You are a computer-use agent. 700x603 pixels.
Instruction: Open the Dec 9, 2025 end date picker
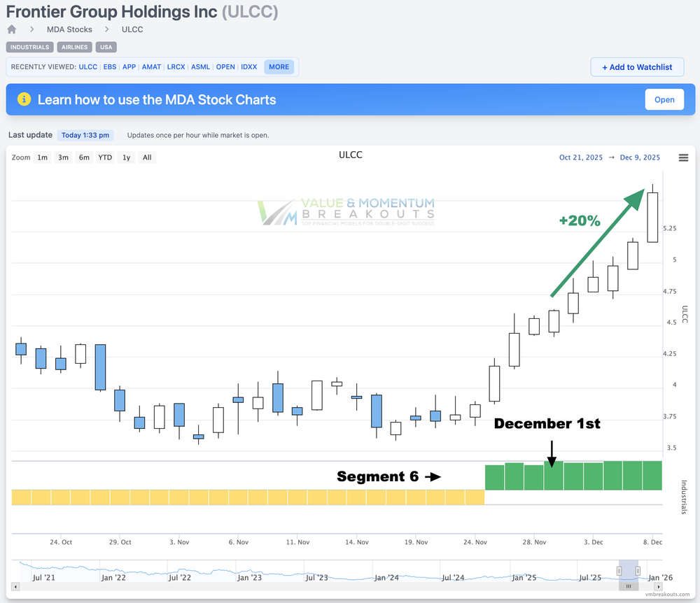(x=639, y=157)
